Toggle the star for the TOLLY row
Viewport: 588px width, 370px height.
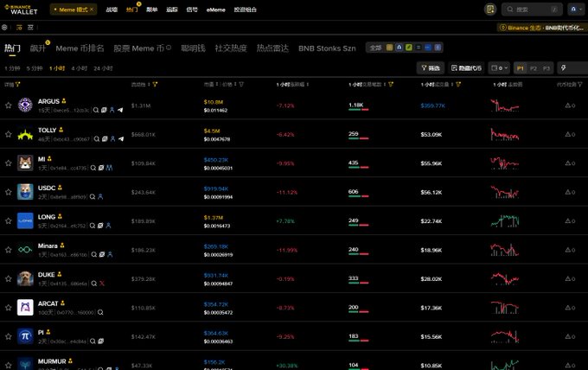tap(9, 134)
